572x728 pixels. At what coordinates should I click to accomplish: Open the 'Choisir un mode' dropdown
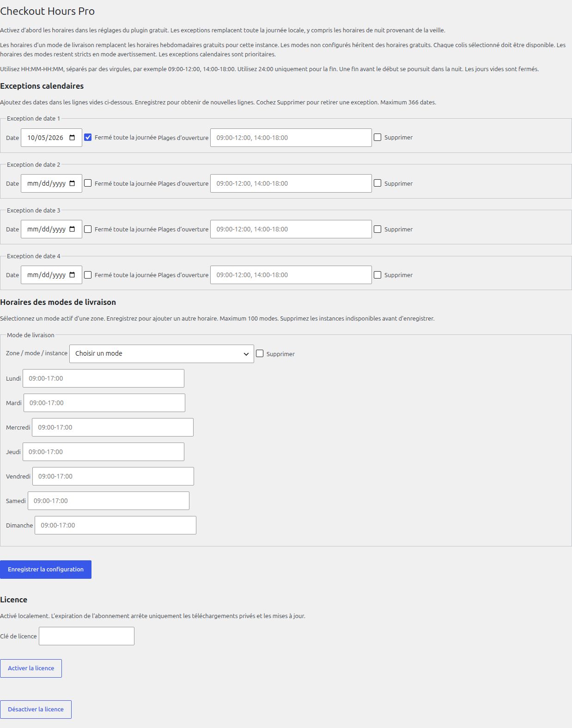[x=162, y=354]
